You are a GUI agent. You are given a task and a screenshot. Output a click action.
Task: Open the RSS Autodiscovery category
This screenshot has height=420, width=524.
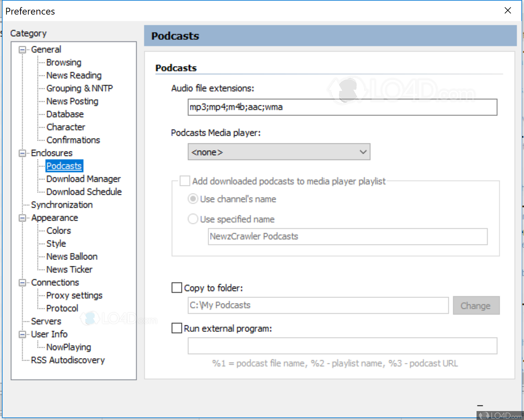point(68,360)
